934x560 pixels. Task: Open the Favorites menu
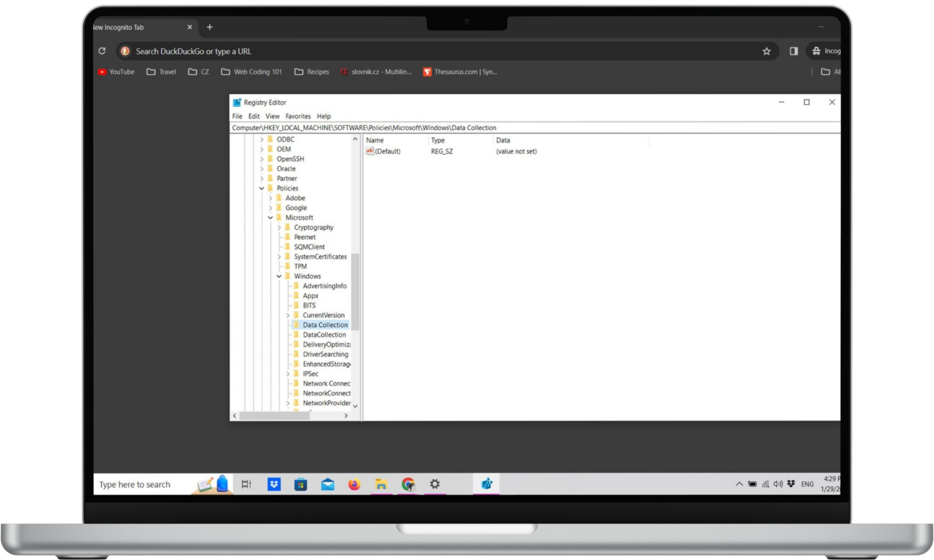tap(298, 116)
